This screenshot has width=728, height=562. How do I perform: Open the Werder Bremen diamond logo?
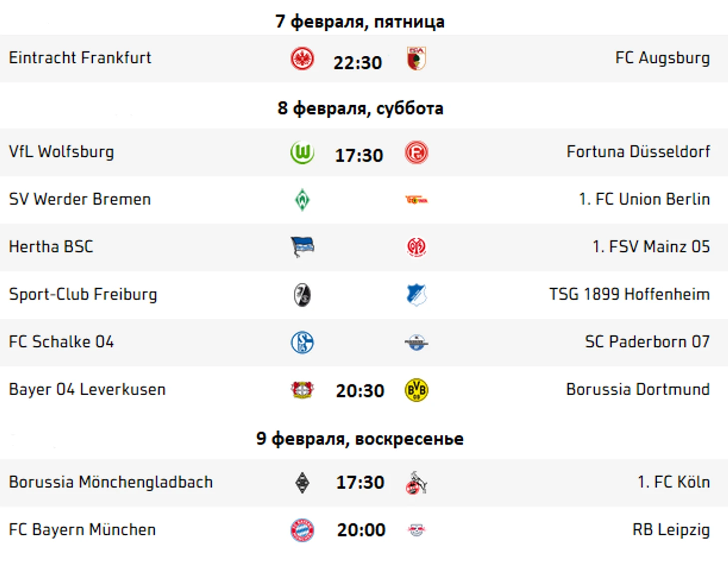[x=302, y=200]
